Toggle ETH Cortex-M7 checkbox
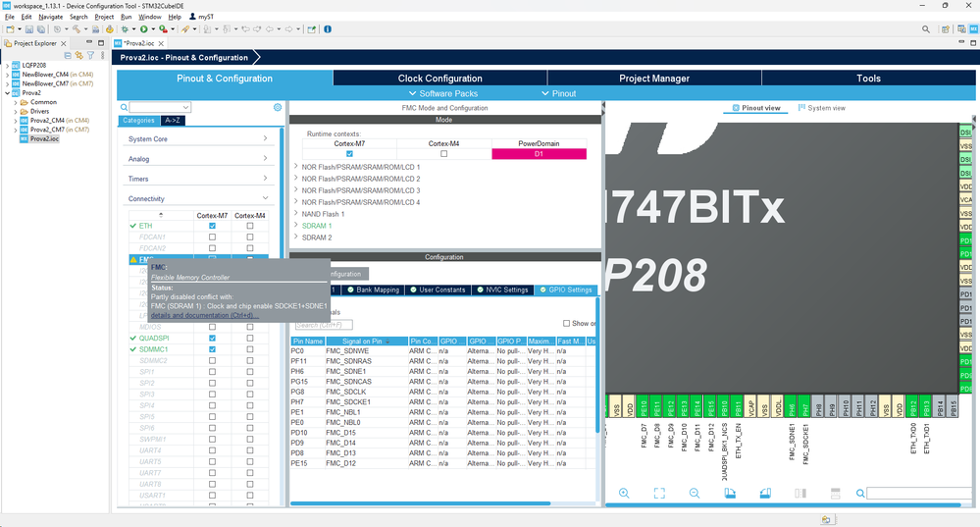980x527 pixels. (213, 226)
